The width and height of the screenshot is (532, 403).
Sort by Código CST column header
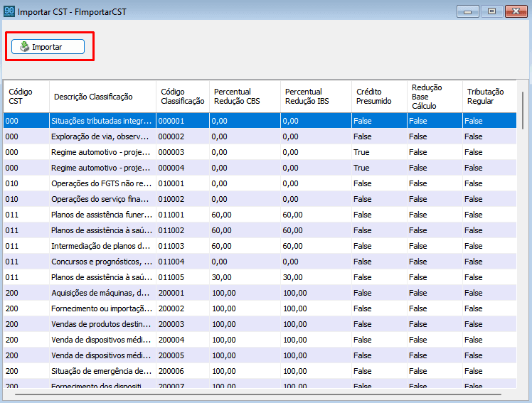coord(26,97)
